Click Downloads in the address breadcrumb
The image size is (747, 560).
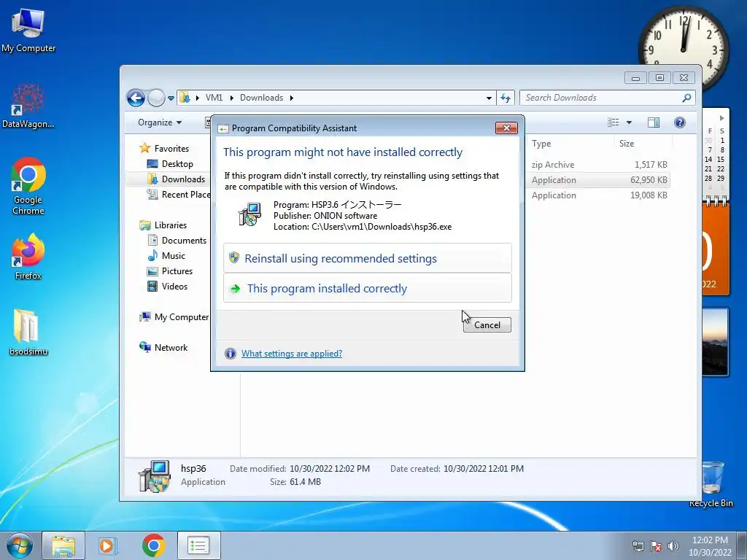pyautogui.click(x=262, y=98)
